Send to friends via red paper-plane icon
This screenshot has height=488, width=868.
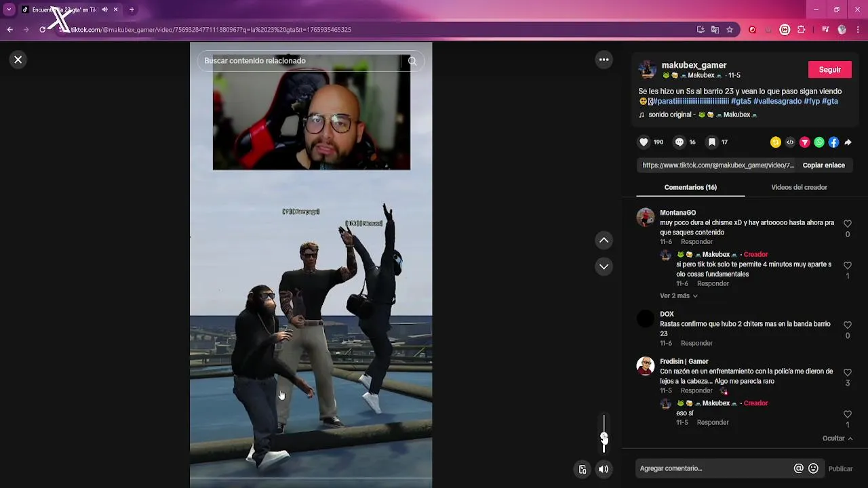pos(804,142)
